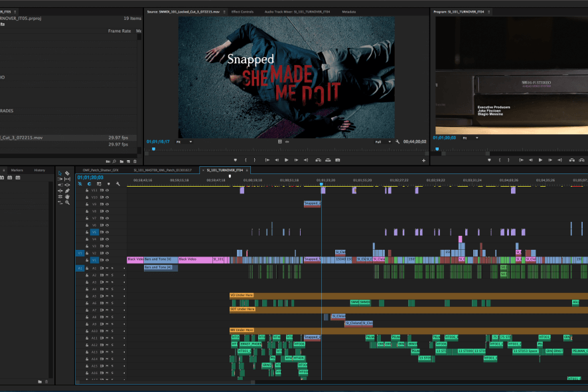This screenshot has width=588, height=392.
Task: Select the Track Select Forward tool
Action: [x=60, y=179]
